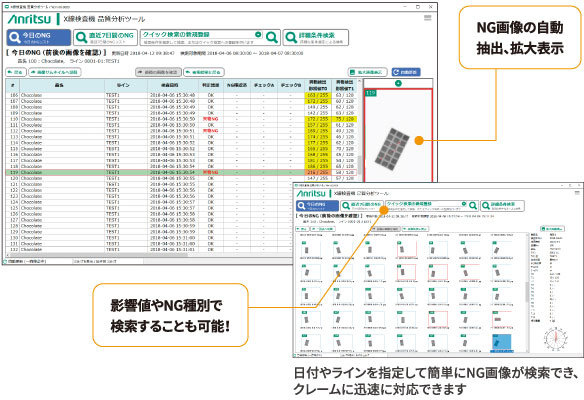
Task: Go to image thumbnails via 画像サムネイルへ遷移
Action: pyautogui.click(x=55, y=72)
